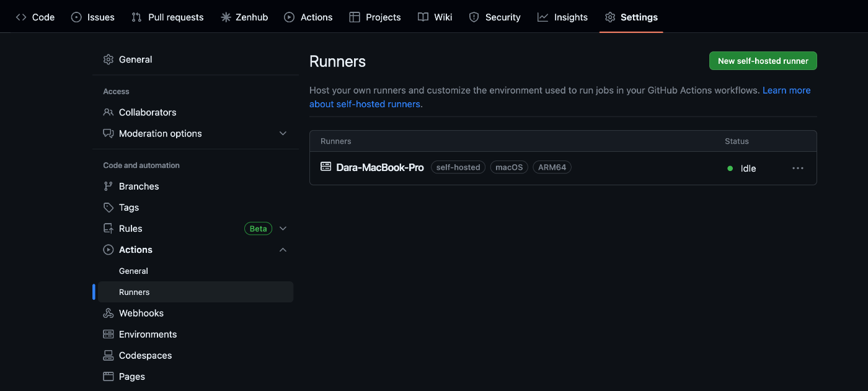Click the Pull requests branch icon

136,17
